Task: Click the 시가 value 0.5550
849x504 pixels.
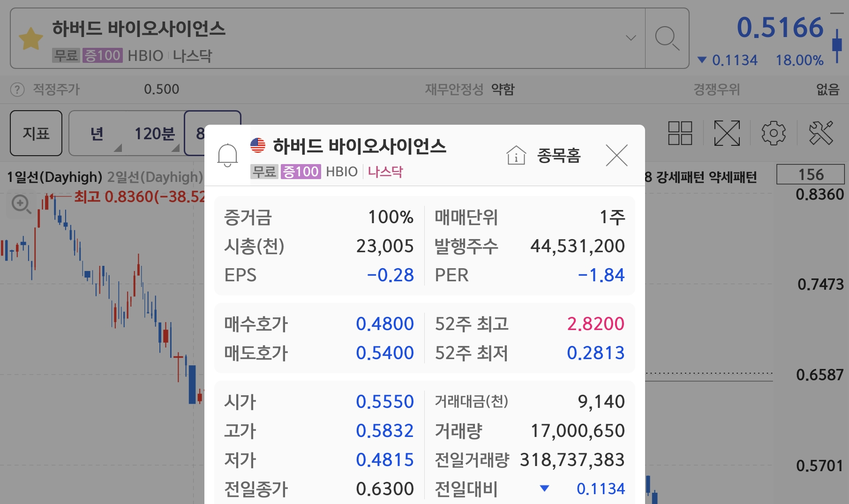Action: pyautogui.click(x=385, y=402)
